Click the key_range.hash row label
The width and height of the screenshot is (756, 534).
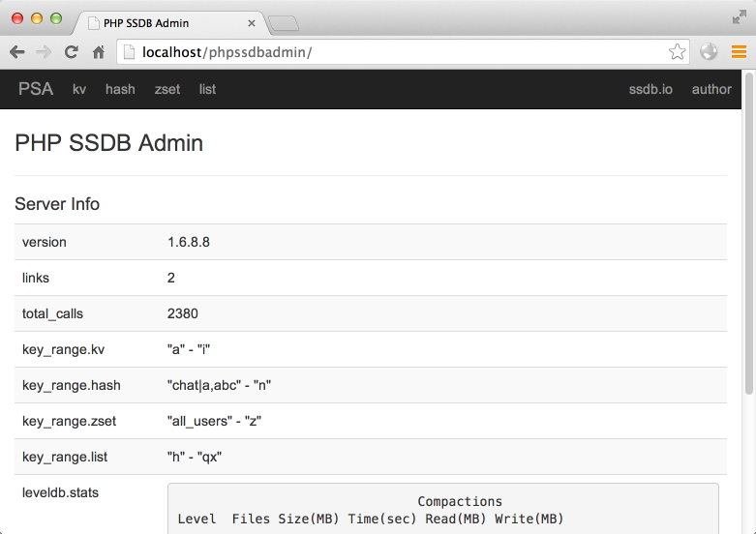coord(72,385)
